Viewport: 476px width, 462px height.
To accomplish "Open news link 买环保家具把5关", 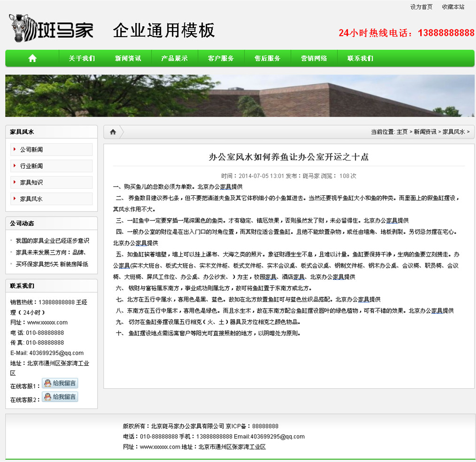I will click(52, 264).
